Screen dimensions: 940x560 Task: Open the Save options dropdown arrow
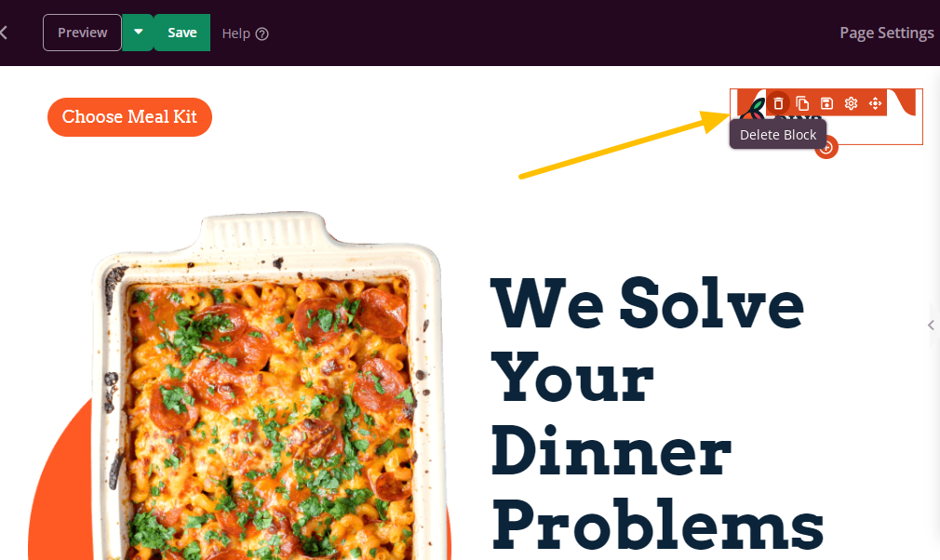coord(138,33)
